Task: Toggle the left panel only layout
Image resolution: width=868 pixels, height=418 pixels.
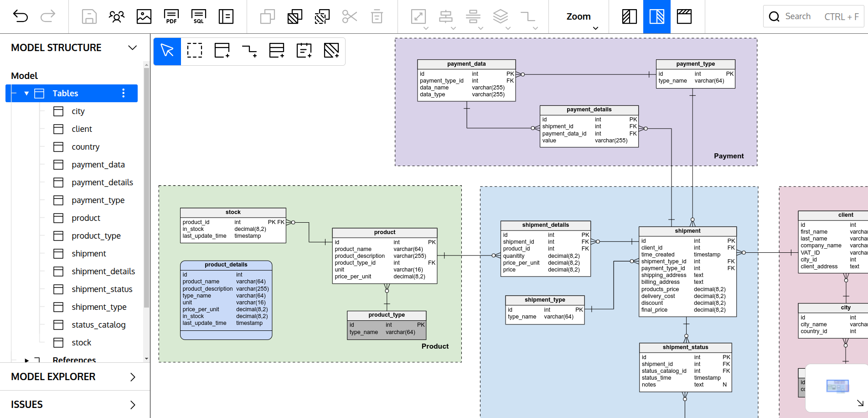Action: point(630,16)
